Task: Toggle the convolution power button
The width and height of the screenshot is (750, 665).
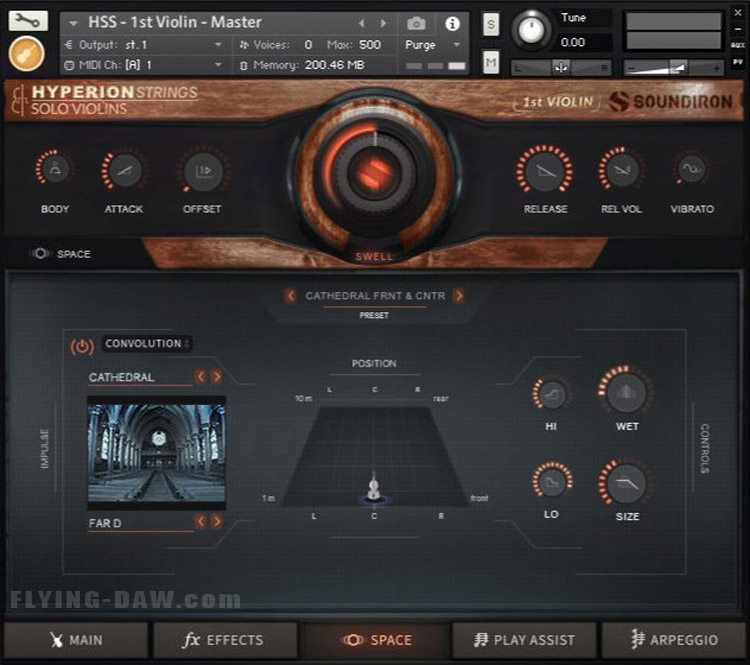Action: point(82,346)
